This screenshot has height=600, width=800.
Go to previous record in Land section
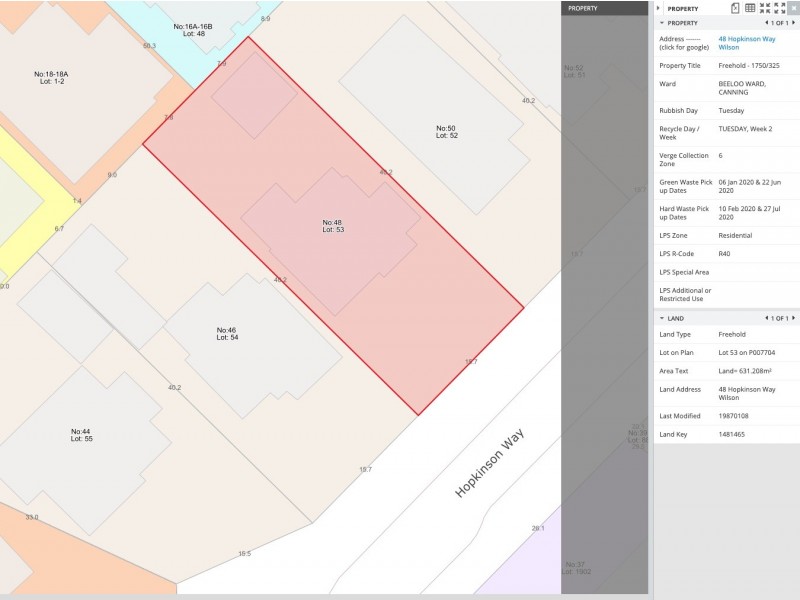(x=766, y=318)
